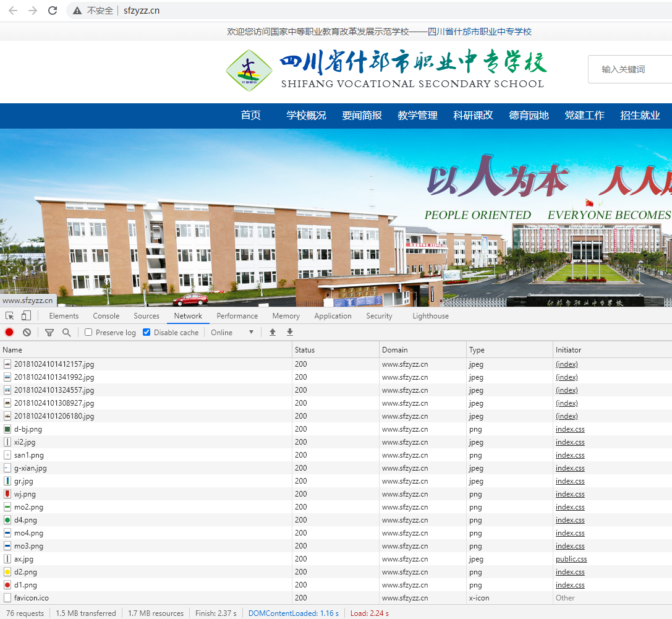Image resolution: width=672 pixels, height=619 pixels.
Task: Reload the page from browser toolbar
Action: click(53, 11)
